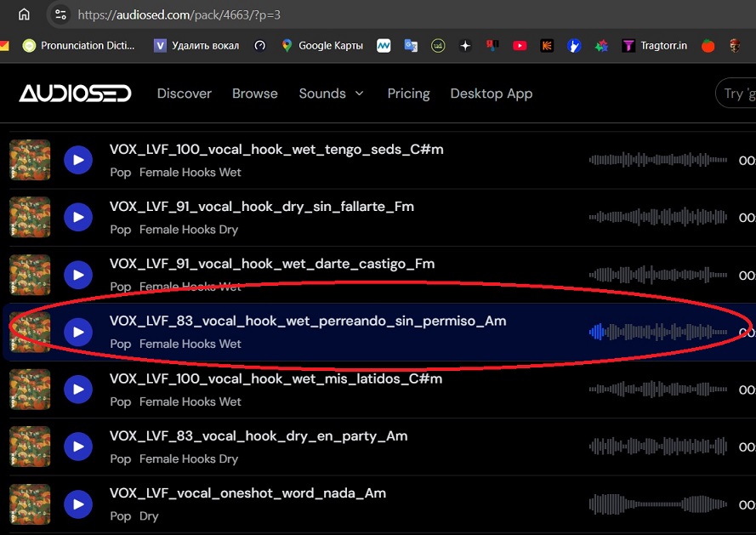
Task: Play VOX_LVF_83 en_party Am sample
Action: click(78, 447)
